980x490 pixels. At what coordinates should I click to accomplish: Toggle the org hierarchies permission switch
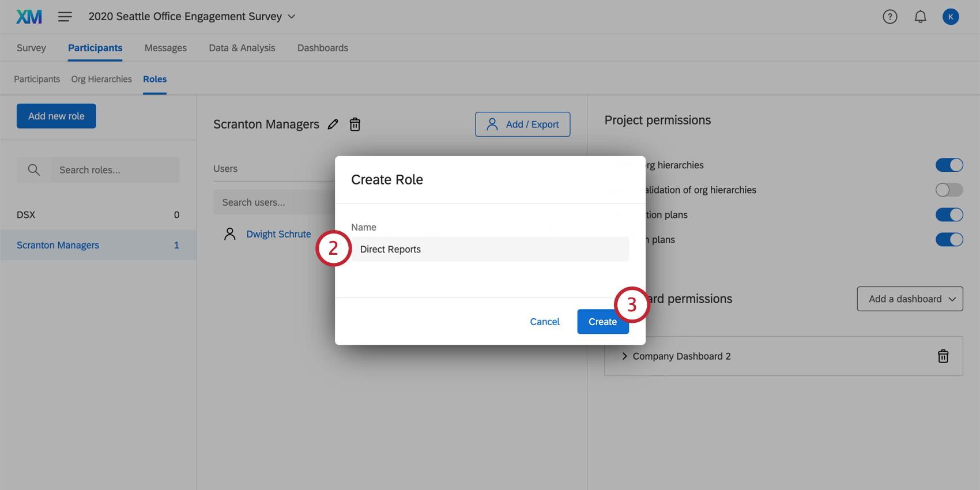(949, 165)
